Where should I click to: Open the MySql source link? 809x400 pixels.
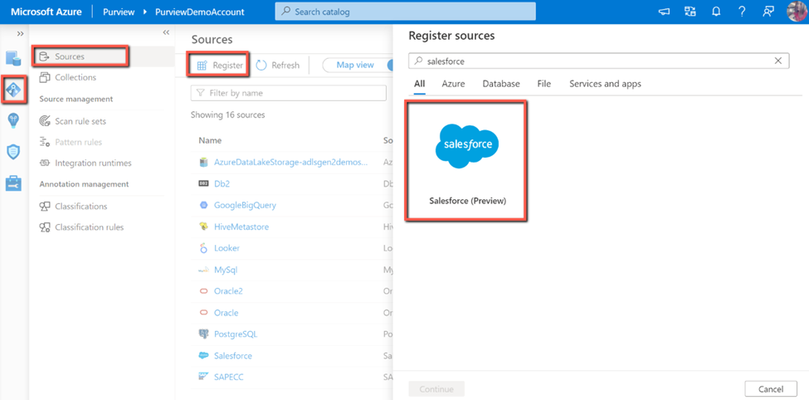coord(225,270)
